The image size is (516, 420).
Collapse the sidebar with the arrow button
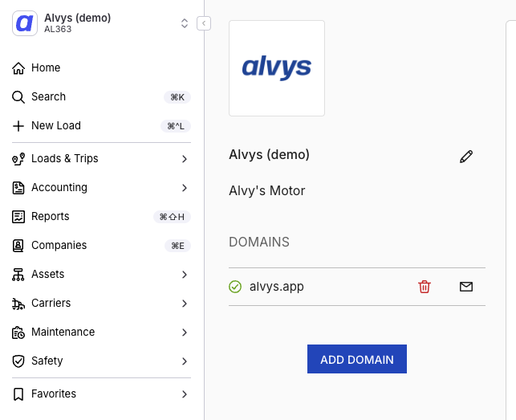tap(204, 23)
